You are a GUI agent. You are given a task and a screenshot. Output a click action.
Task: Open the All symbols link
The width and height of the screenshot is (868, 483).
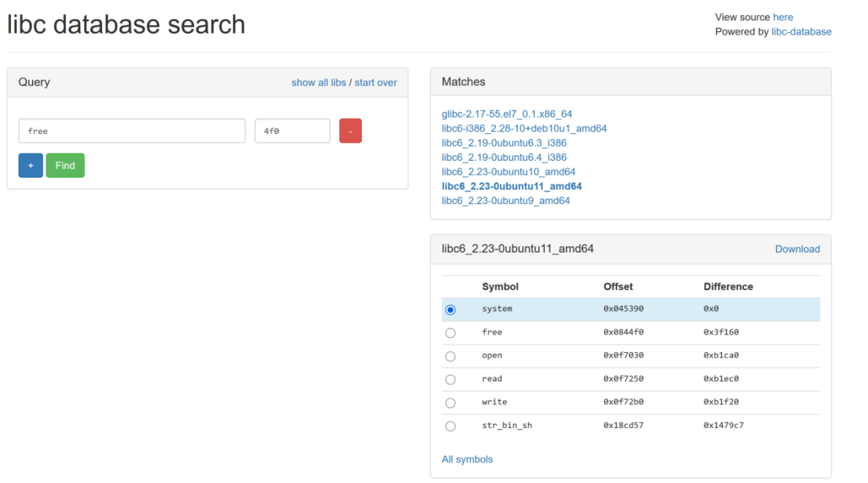tap(467, 459)
